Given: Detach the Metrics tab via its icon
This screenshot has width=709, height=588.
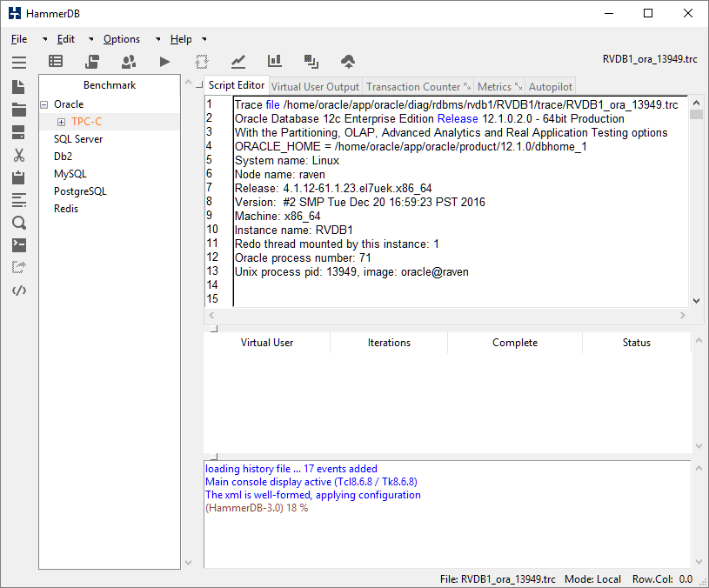Looking at the screenshot, I should (518, 86).
